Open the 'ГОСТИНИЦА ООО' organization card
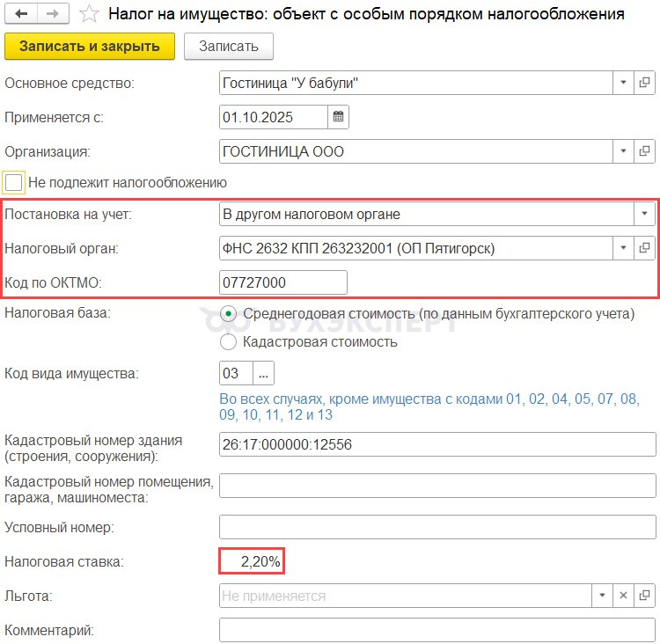Image resolution: width=660 pixels, height=644 pixels. coord(644,151)
